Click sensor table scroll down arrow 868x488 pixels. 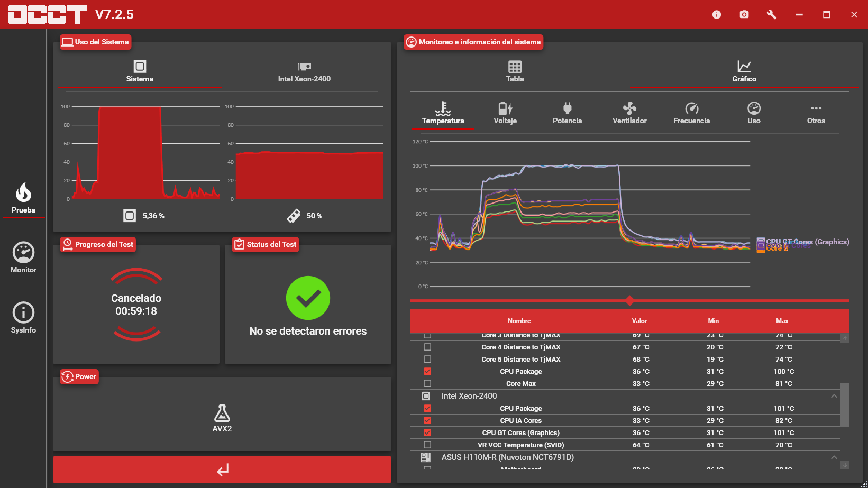(x=845, y=465)
